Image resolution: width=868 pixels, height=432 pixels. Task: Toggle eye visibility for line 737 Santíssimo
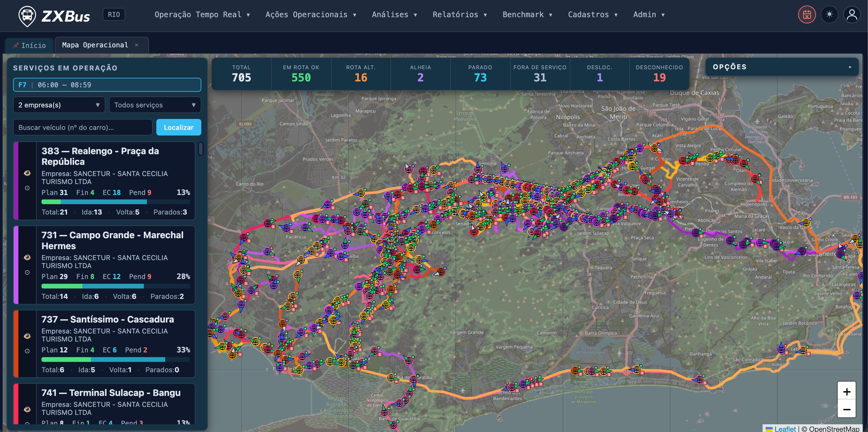(27, 336)
